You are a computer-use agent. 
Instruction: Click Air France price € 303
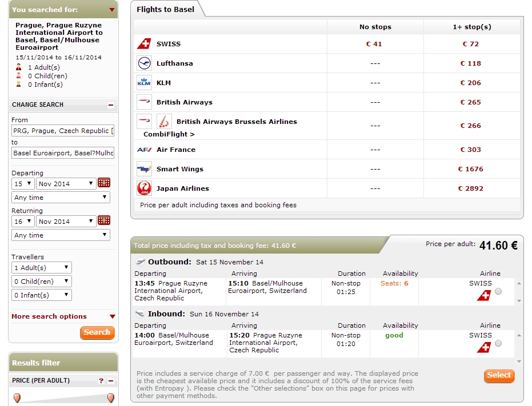click(x=471, y=149)
